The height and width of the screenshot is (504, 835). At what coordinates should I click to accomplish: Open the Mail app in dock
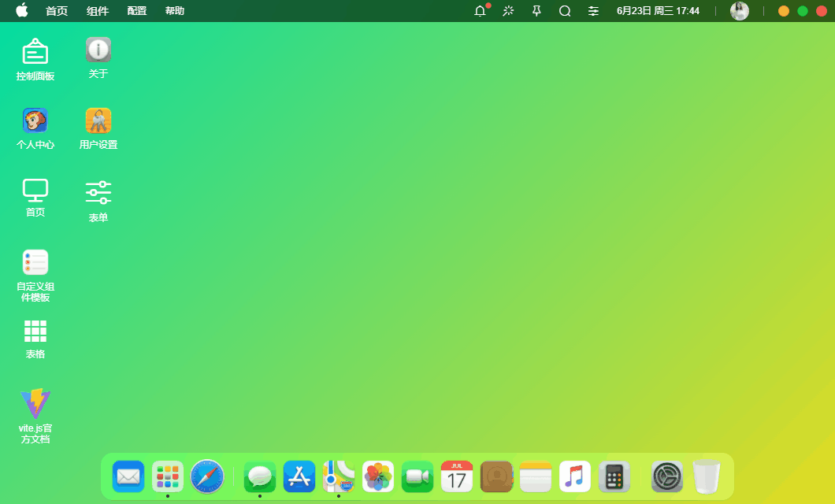tap(128, 476)
